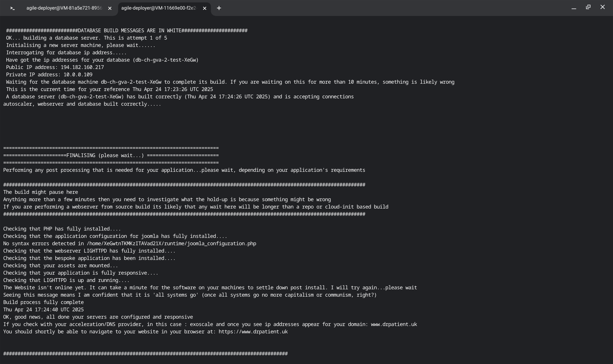Close the terminal window
The width and height of the screenshot is (613, 364).
pyautogui.click(x=602, y=7)
